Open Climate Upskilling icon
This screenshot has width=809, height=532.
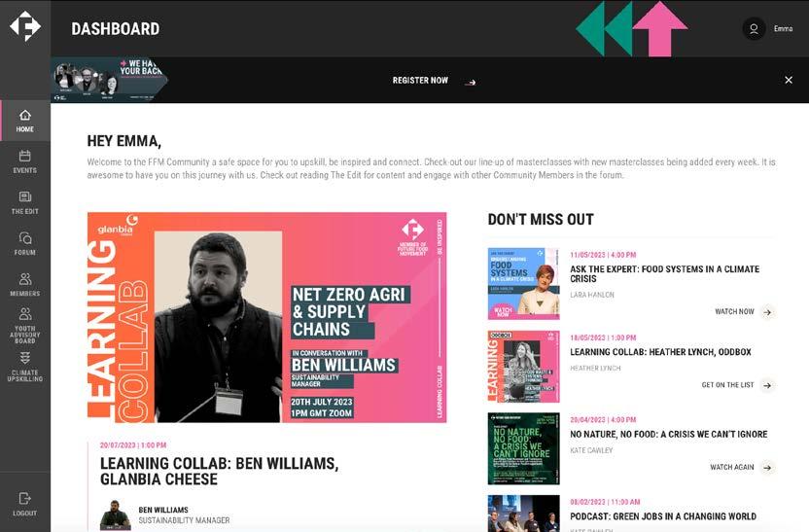coord(24,358)
